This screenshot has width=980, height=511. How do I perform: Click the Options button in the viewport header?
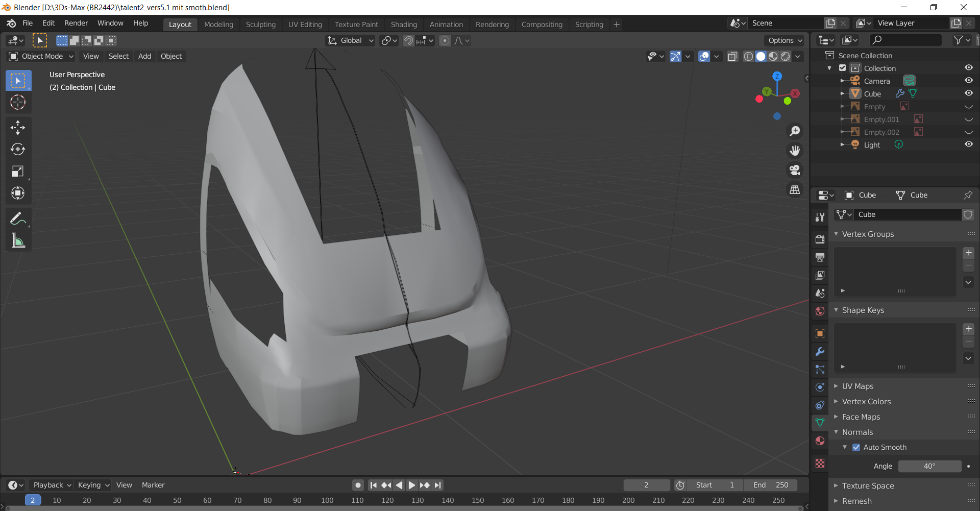[x=785, y=40]
